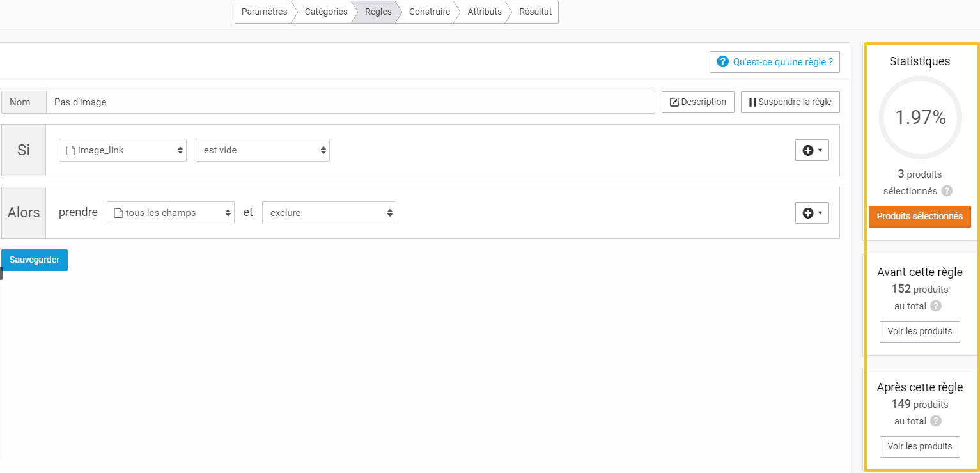The image size is (980, 473).
Task: Click the 'Statistiques' heading
Action: (x=920, y=61)
